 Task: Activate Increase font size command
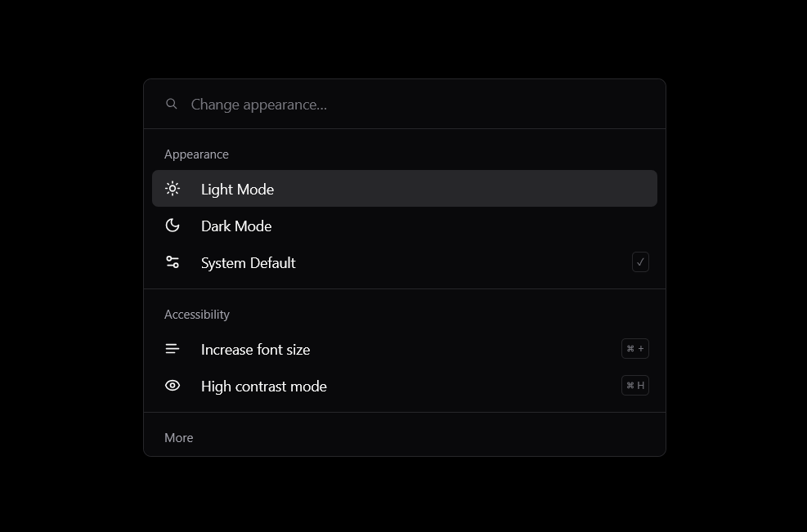coord(405,349)
